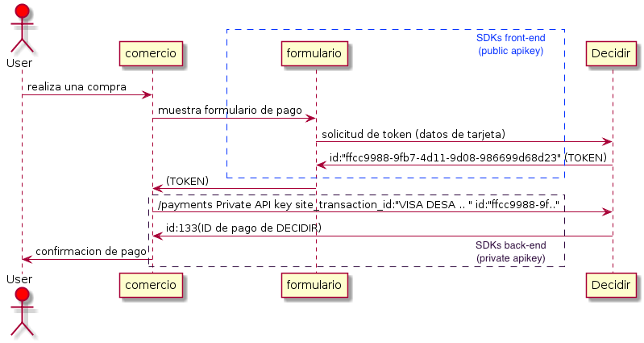Click the 'SDKs back-end (private apikey)' label
The image size is (644, 343).
click(x=511, y=252)
